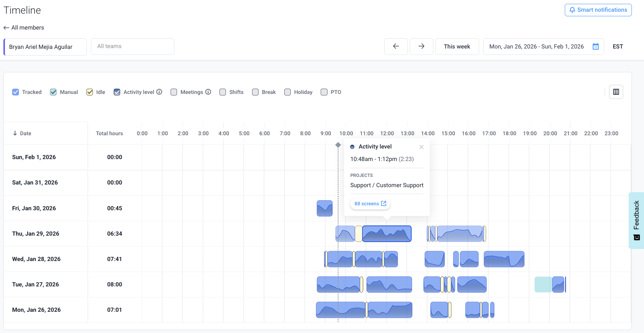644x333 pixels.
Task: Open Smart notifications
Action: coord(598,10)
